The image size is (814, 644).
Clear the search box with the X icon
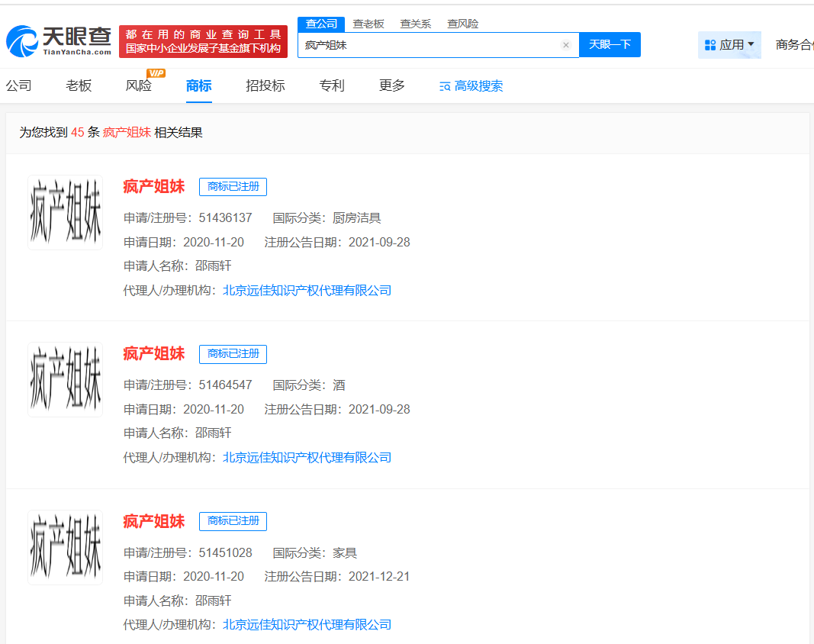coord(566,45)
